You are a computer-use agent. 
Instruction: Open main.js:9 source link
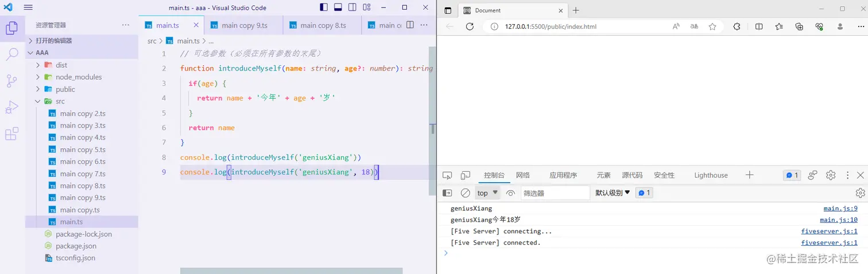pos(840,209)
